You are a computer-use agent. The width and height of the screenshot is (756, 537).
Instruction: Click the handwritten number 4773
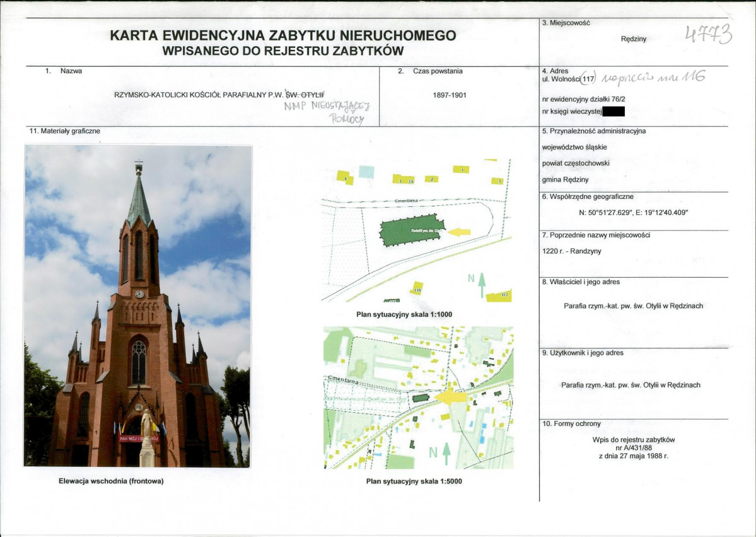click(709, 34)
